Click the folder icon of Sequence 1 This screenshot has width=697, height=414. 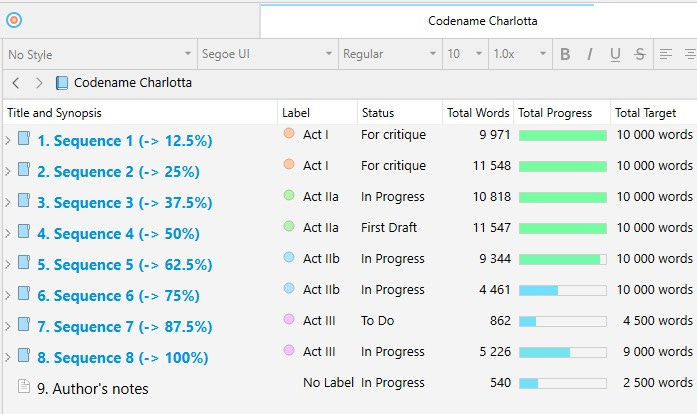click(x=24, y=138)
